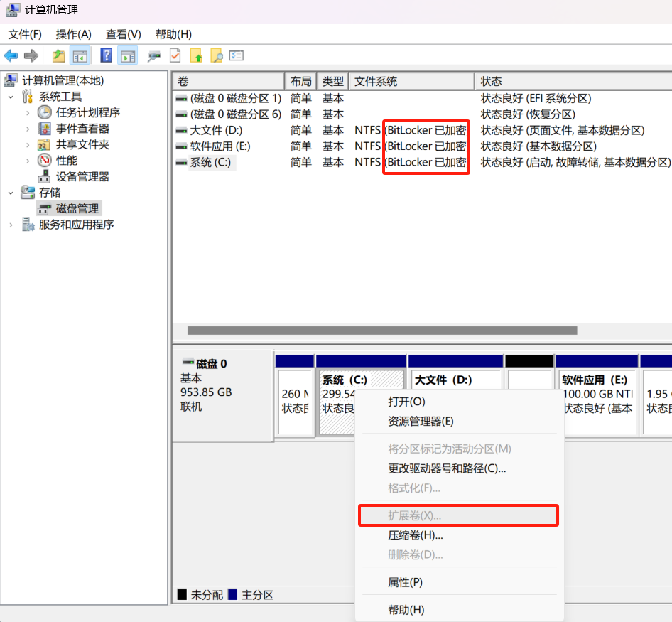Click the page with red checkmark icon
This screenshot has width=672, height=622.
pyautogui.click(x=175, y=55)
